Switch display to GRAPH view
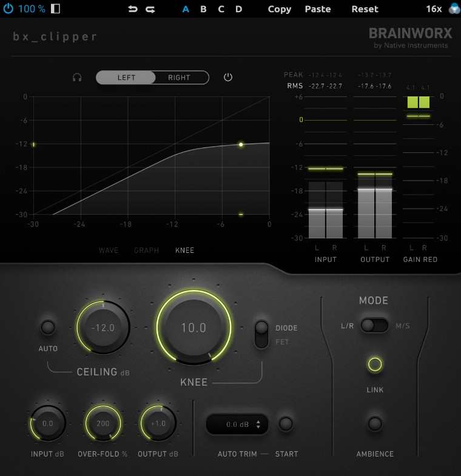 pos(146,250)
